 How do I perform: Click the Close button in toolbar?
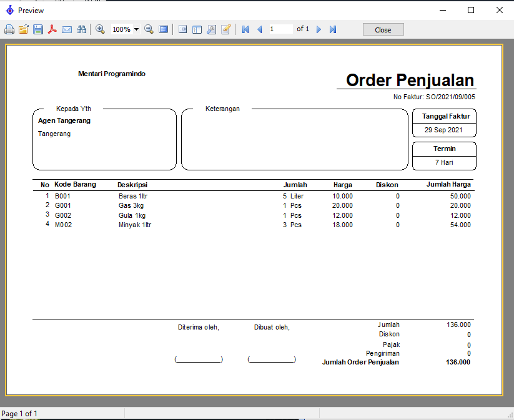(383, 30)
